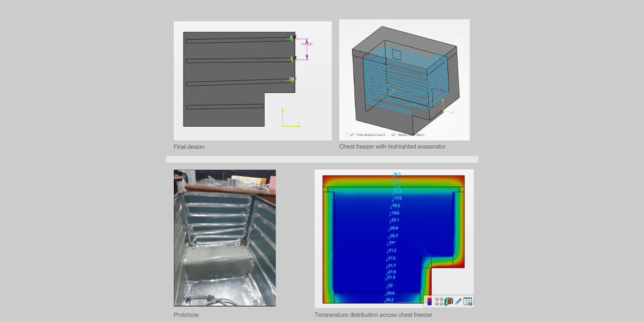Click the -20.1 temperature probe label
Image resolution: width=644 pixels, height=322 pixels.
(395, 220)
